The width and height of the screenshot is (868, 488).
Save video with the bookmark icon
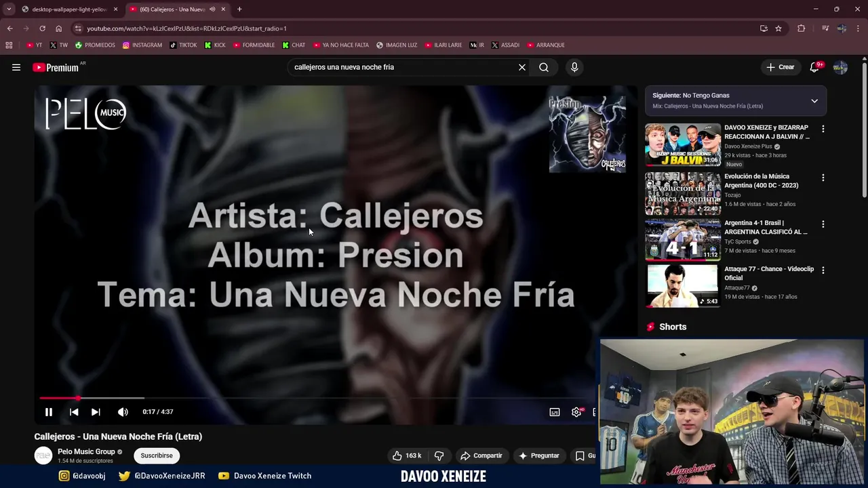point(580,455)
